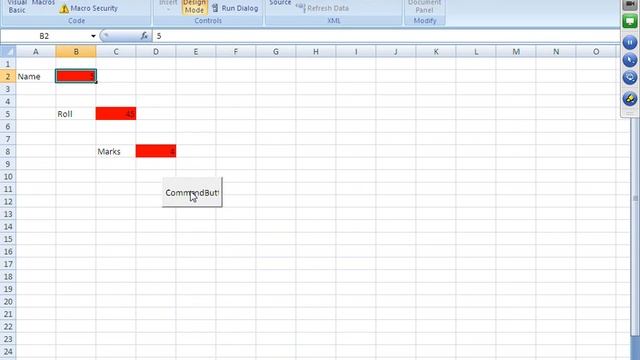Select row 15 header
This screenshot has height=360, width=640.
coord(8,239)
